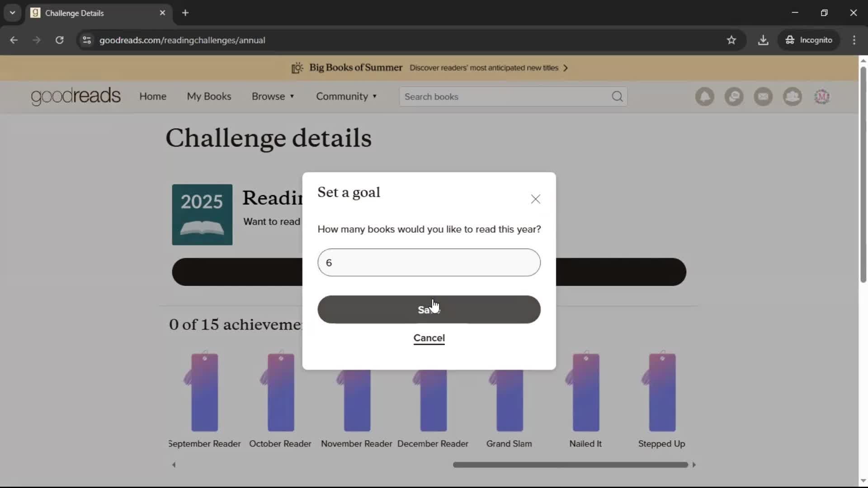This screenshot has width=868, height=488.
Task: Click achievements horizontal scrollbar thumb
Action: tap(571, 465)
